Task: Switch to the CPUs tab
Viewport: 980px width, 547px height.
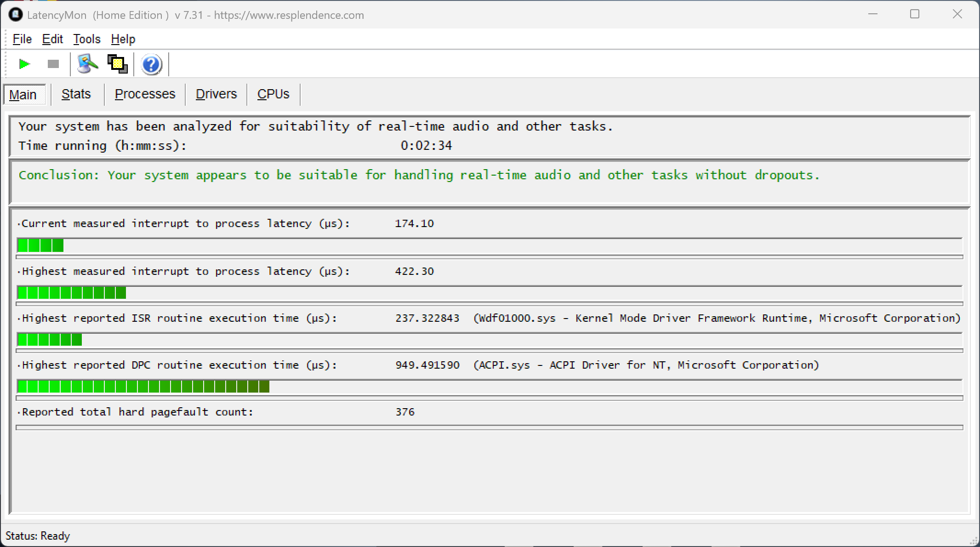Action: pyautogui.click(x=273, y=94)
